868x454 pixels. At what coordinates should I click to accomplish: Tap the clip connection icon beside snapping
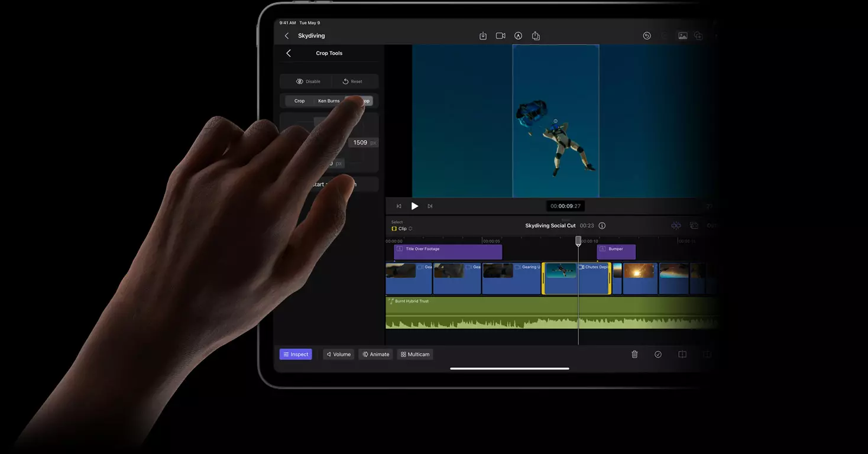694,226
